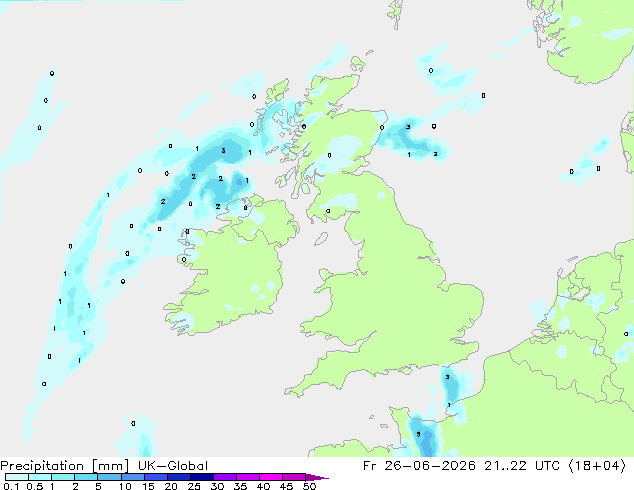Click the legend tick label '30'
This screenshot has width=634, height=490.
pyautogui.click(x=217, y=486)
